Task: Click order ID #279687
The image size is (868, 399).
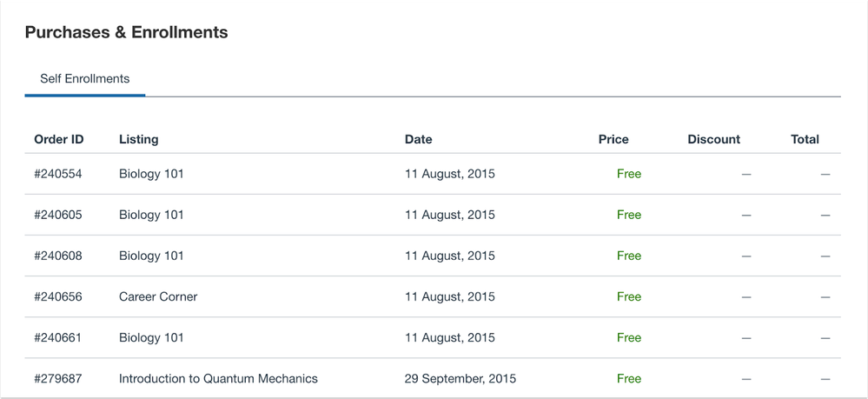Action: click(58, 379)
